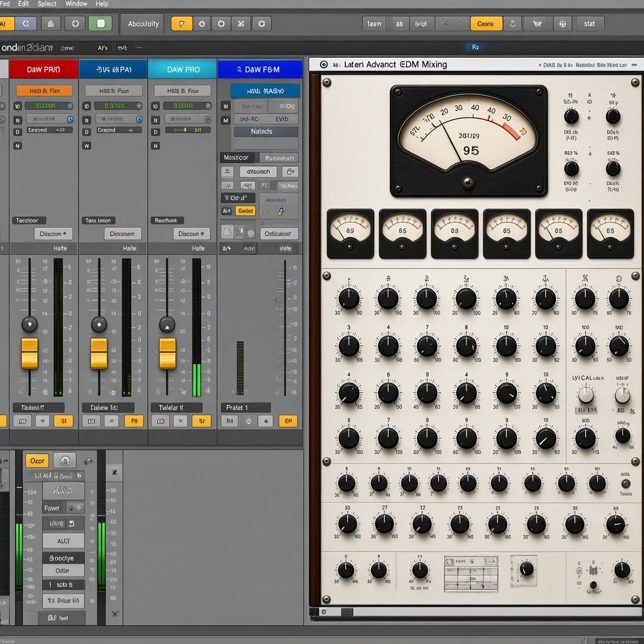Click the building icon in the top toolbar
Image resolution: width=644 pixels, height=644 pixels.
click(x=51, y=24)
